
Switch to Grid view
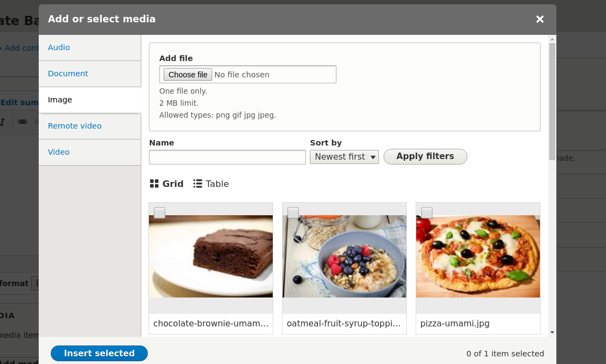coord(167,184)
